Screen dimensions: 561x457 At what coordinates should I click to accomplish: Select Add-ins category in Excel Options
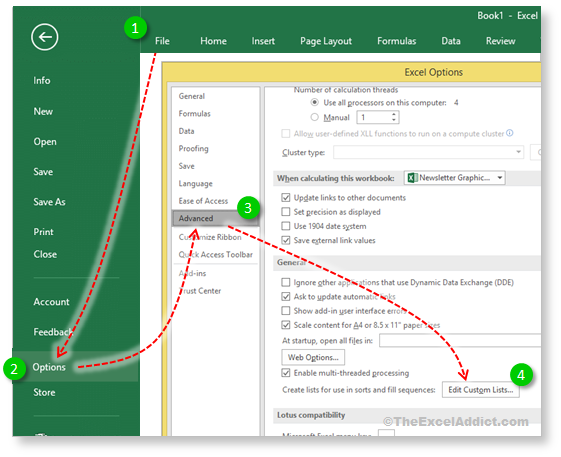pyautogui.click(x=192, y=273)
